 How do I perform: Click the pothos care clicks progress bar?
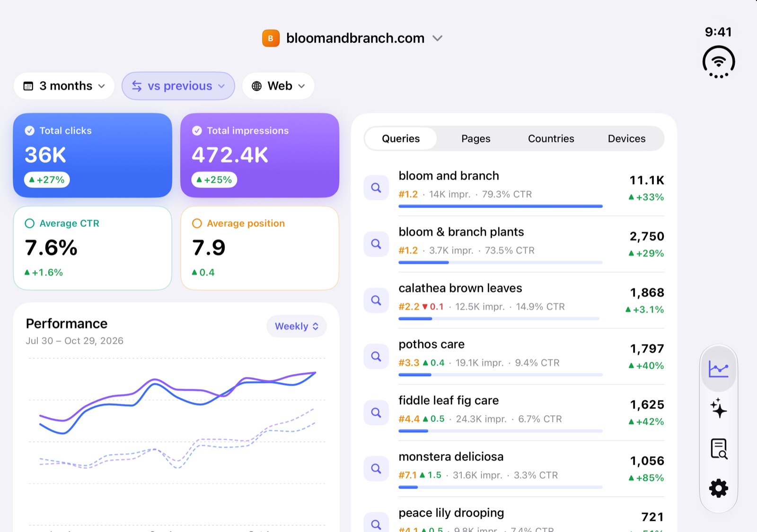pyautogui.click(x=501, y=375)
